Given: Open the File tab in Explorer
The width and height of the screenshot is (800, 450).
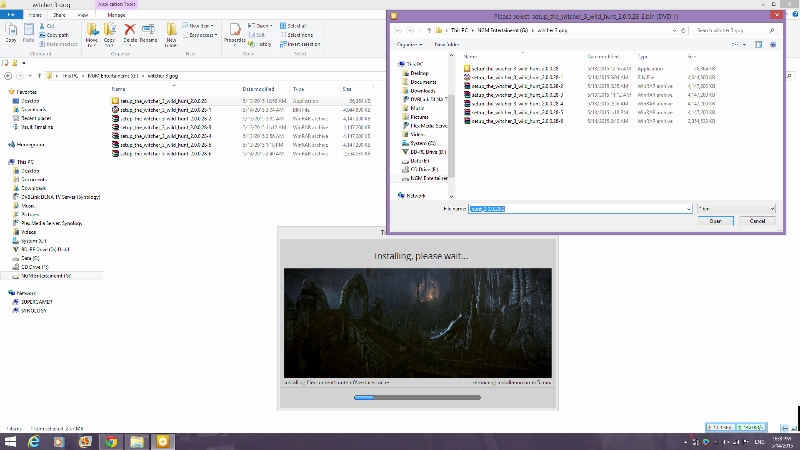Looking at the screenshot, I should (x=11, y=15).
